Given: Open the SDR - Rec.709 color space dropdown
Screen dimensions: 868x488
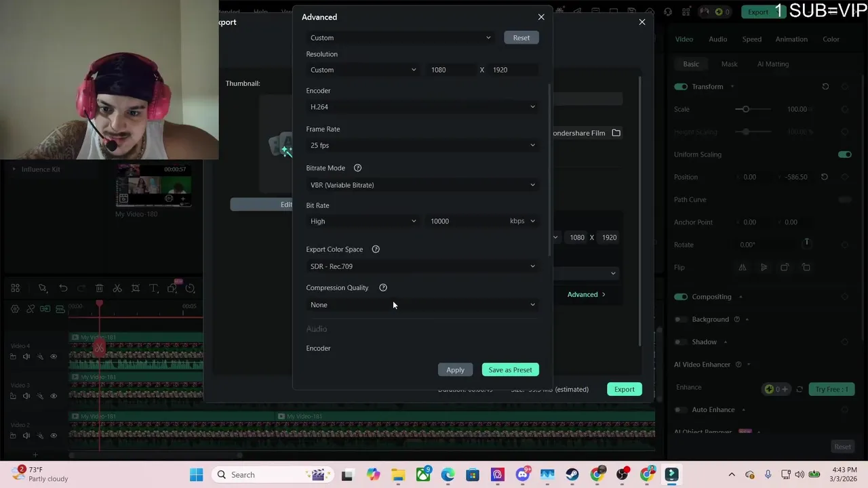Looking at the screenshot, I should [x=422, y=266].
